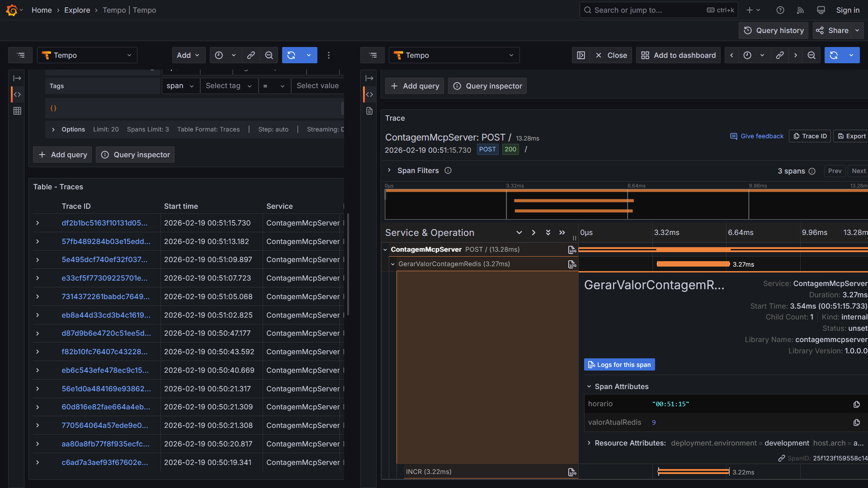868x488 pixels.
Task: Click the trace minimap timeline overview
Action: click(x=626, y=204)
